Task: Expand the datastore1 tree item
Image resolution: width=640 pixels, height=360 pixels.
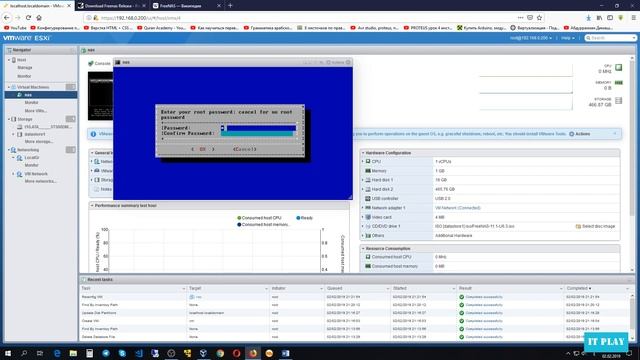Action: tap(13, 134)
